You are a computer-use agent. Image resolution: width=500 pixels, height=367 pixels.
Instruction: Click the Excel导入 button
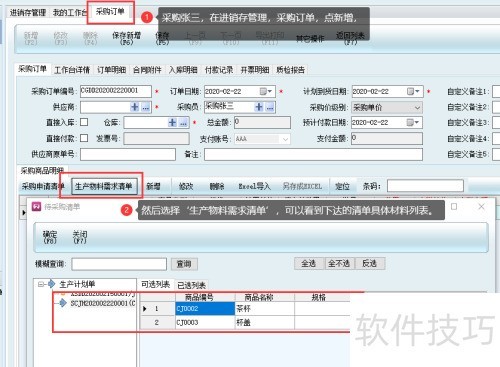point(254,186)
